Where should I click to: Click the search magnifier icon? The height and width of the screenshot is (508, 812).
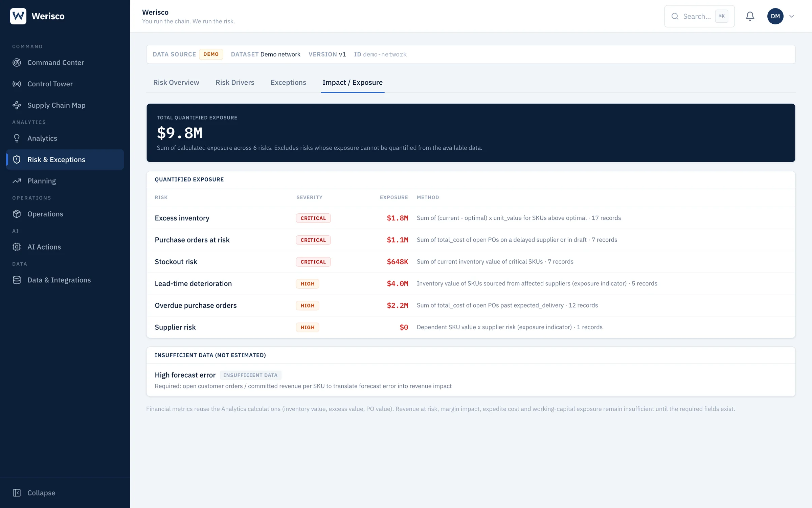(x=675, y=16)
